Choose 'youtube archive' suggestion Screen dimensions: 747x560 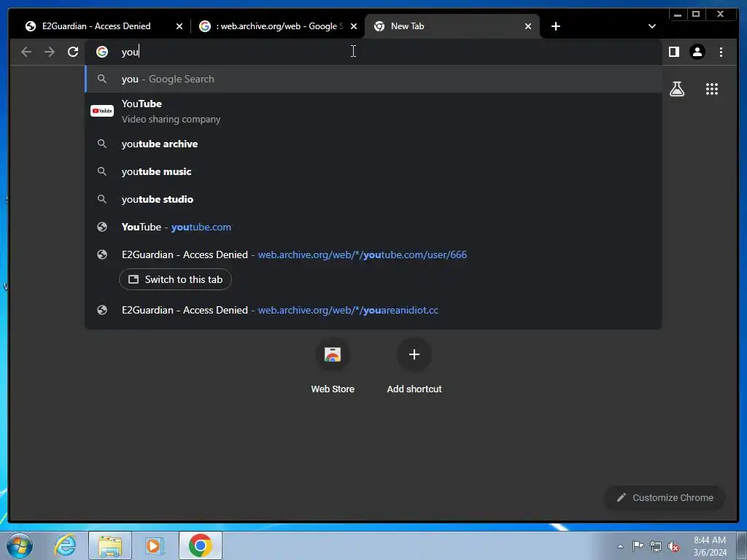373,144
